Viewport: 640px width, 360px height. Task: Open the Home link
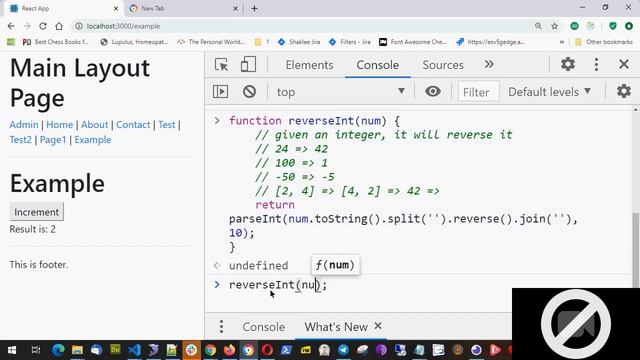[60, 124]
